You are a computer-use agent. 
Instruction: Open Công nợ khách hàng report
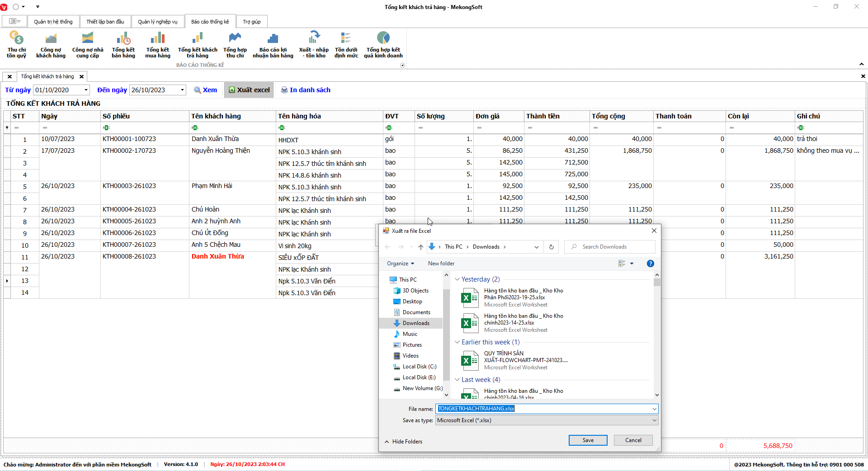click(51, 44)
